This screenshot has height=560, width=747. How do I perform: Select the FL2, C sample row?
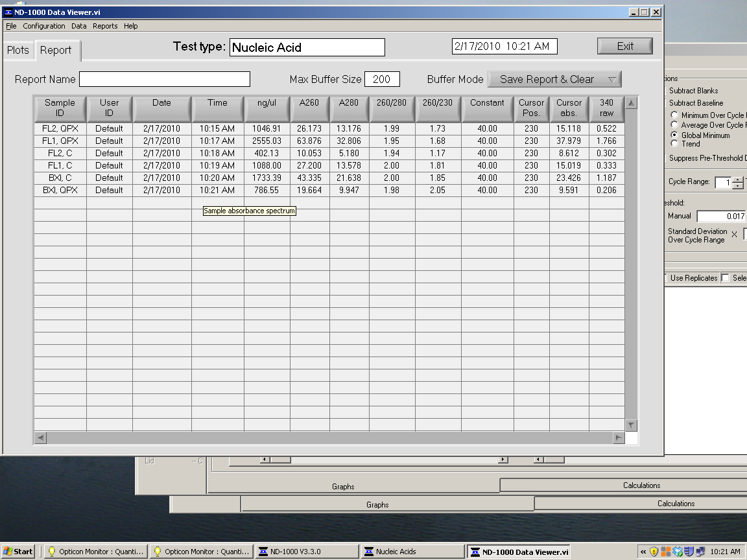coord(329,154)
